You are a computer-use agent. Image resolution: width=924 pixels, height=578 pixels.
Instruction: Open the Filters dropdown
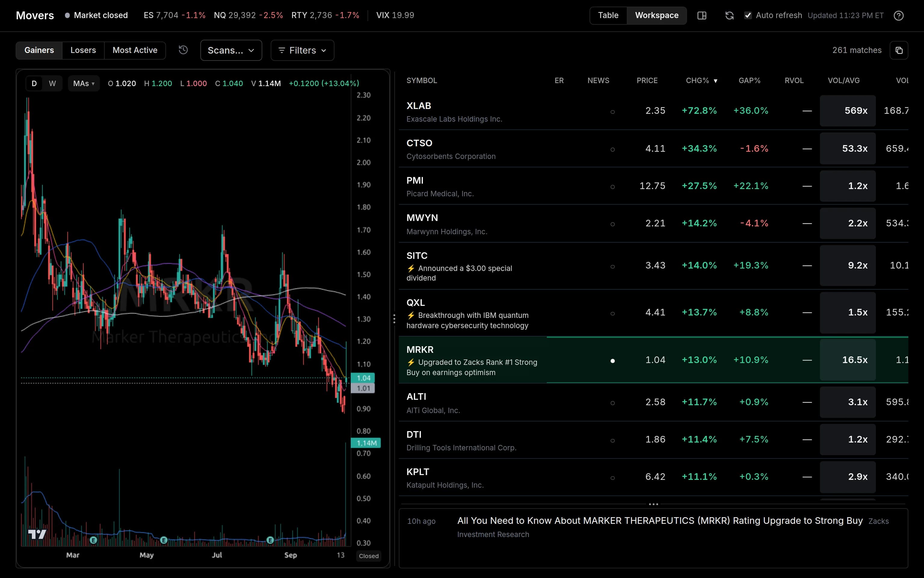click(x=302, y=51)
